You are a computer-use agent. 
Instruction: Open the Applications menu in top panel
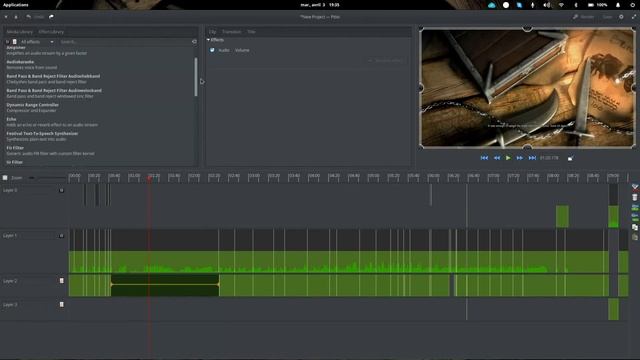click(x=16, y=5)
